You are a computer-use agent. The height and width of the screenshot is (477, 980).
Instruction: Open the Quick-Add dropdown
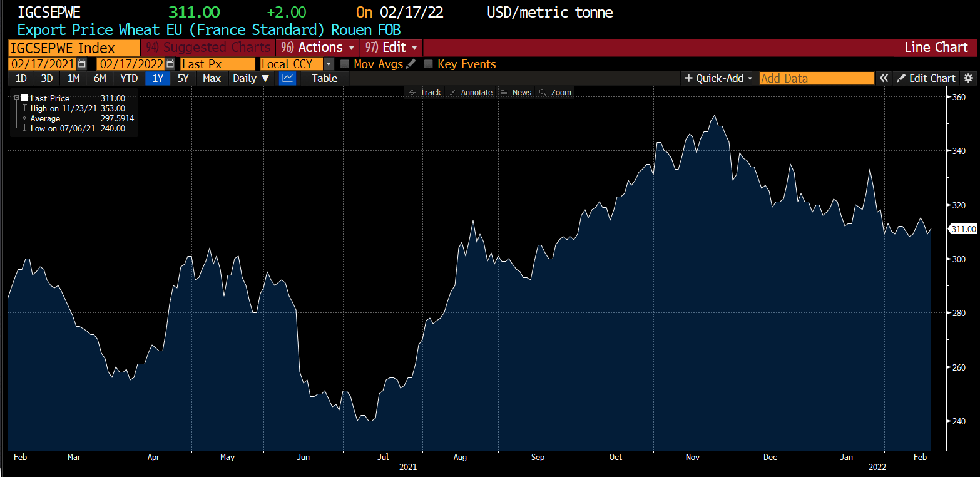(718, 78)
